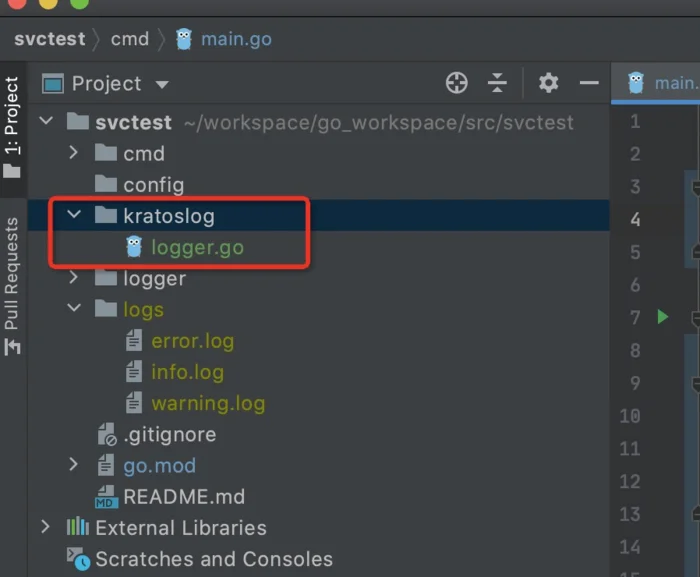This screenshot has height=577, width=700.
Task: Click line number 13 in editor gutter
Action: (x=630, y=514)
